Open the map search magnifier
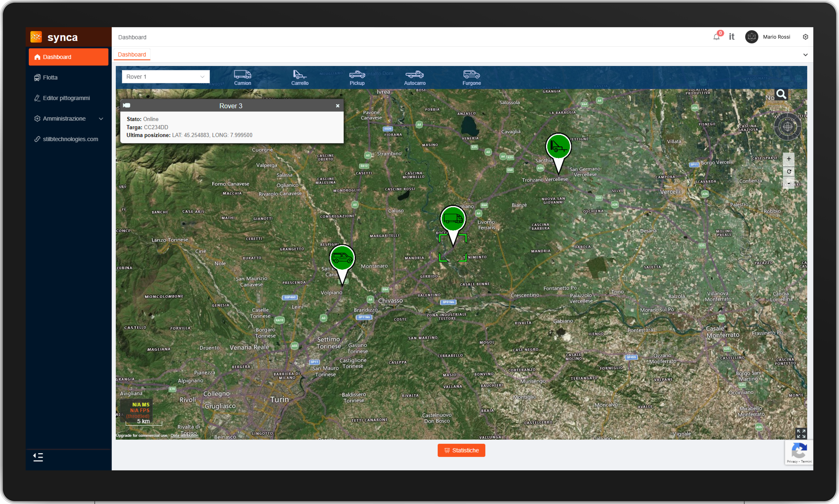The height and width of the screenshot is (504, 839). [x=781, y=94]
